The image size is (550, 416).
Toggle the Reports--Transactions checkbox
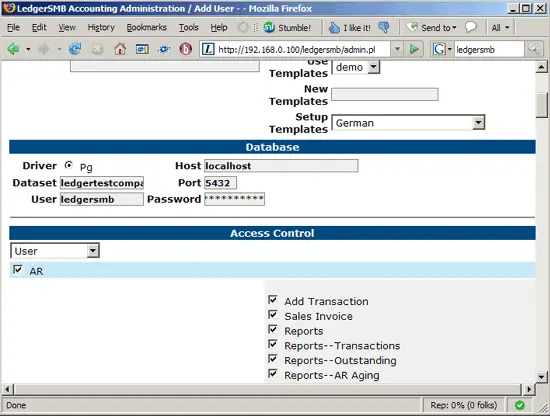[273, 344]
